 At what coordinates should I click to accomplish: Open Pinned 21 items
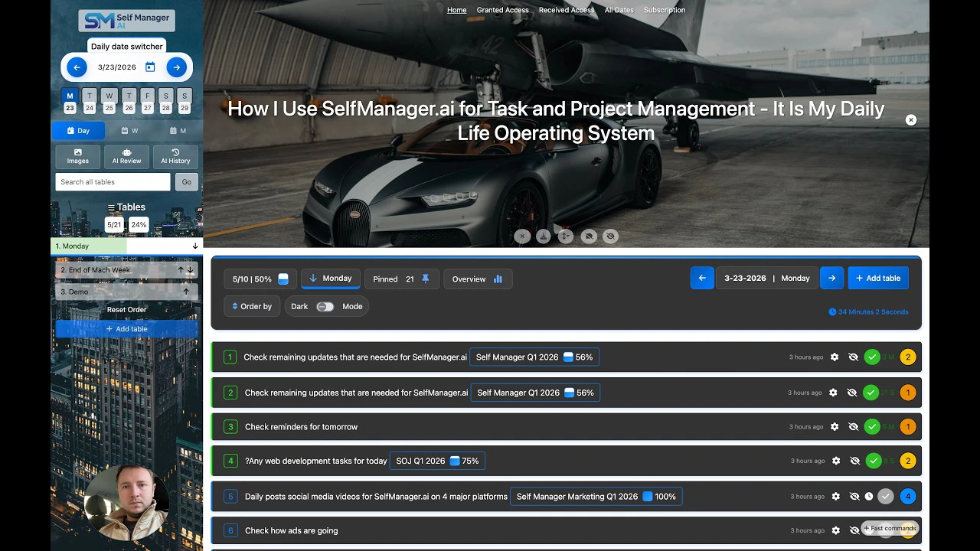(x=402, y=279)
